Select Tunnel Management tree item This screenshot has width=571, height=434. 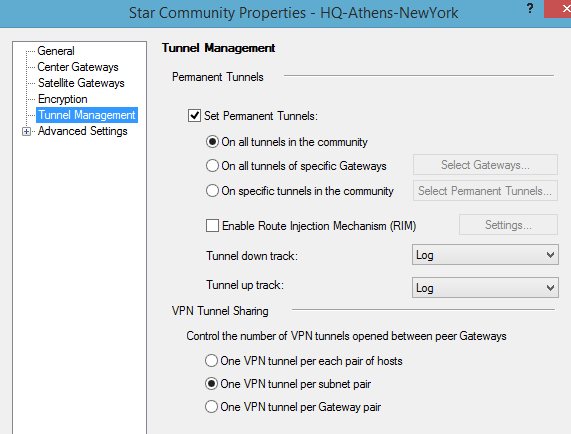(87, 115)
